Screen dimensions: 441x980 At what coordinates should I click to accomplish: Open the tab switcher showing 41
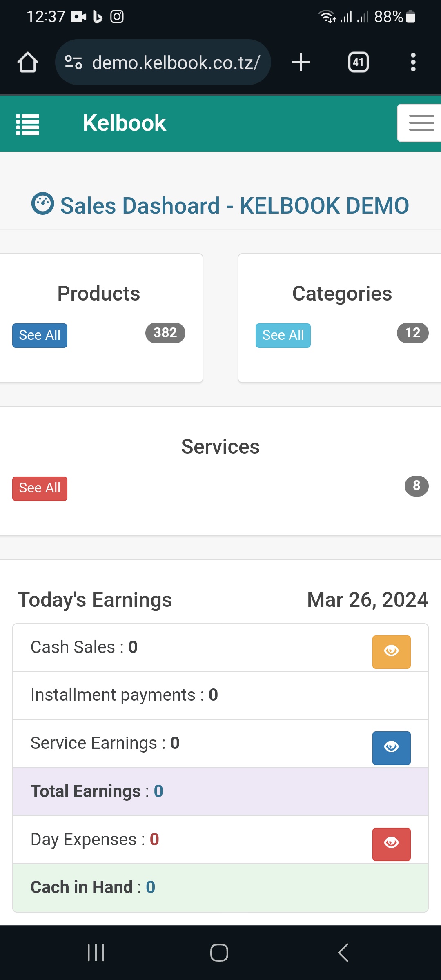358,62
